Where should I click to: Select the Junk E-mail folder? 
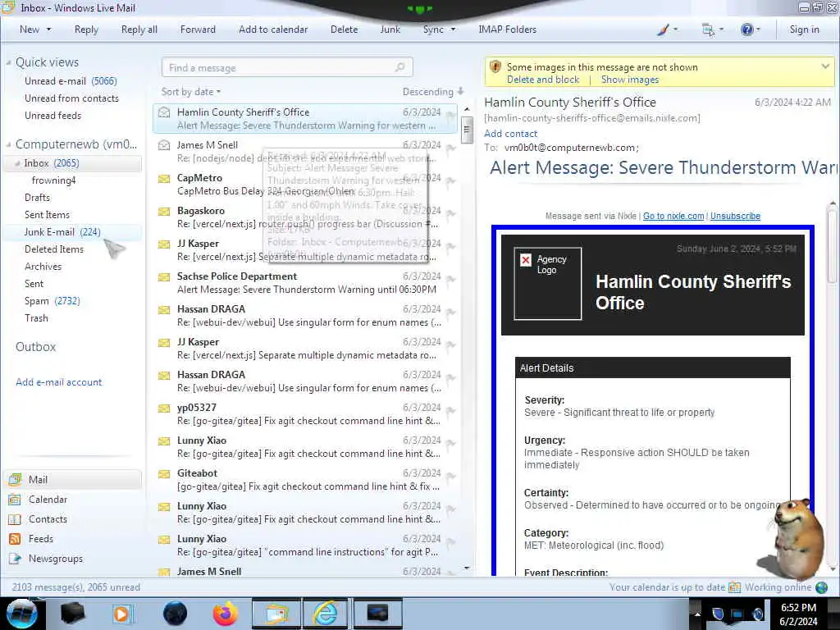click(x=73, y=232)
